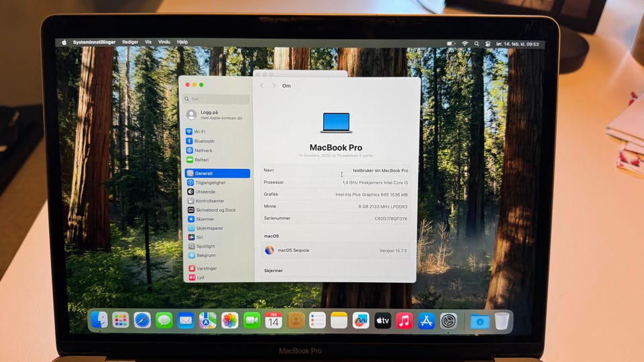The height and width of the screenshot is (362, 644).
Task: Launch FaceTime from the Dock
Action: pos(252,320)
